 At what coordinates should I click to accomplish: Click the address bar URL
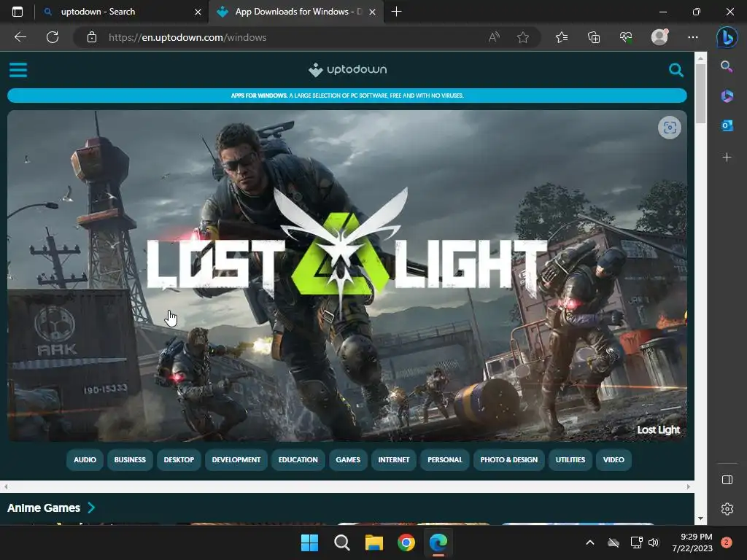pos(187,37)
